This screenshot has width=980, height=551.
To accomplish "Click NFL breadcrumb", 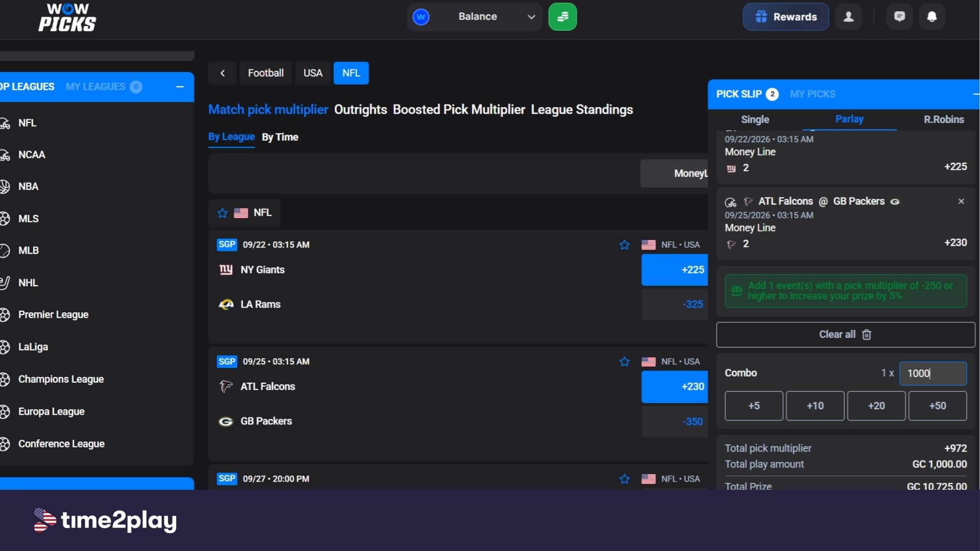I will point(351,73).
